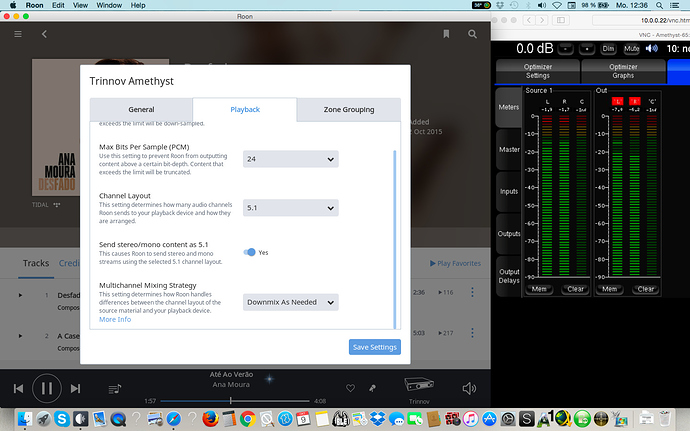Click browser address field showing 10.0.0.22
This screenshot has width=690, height=431.
point(641,20)
